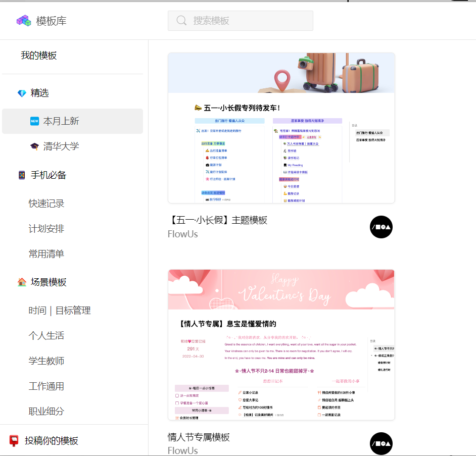The image size is (476, 456).
Task: Open the Valentine's Day template preview thumbnail
Action: tap(281, 345)
